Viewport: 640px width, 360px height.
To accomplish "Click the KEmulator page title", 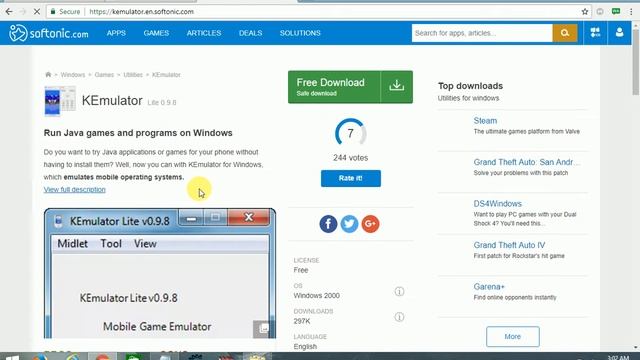I will coord(112,100).
